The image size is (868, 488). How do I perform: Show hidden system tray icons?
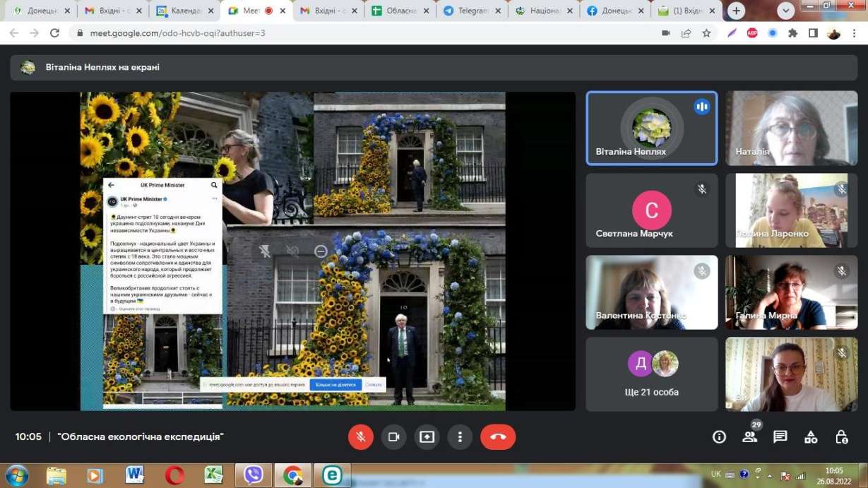(x=769, y=475)
